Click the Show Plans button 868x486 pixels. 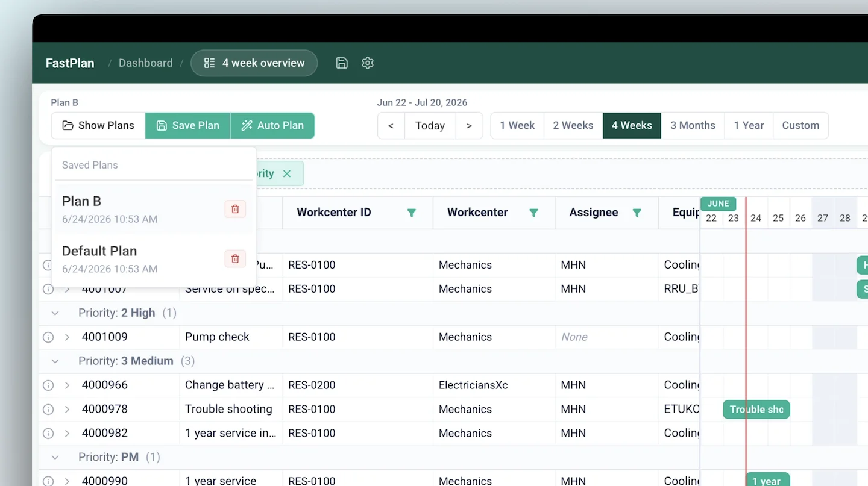tap(98, 125)
